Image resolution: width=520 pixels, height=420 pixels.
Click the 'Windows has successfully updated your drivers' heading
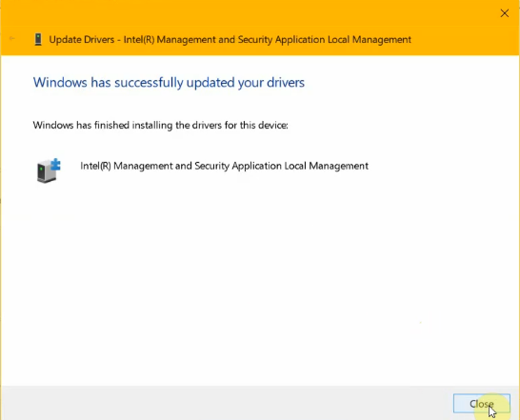[x=169, y=83]
